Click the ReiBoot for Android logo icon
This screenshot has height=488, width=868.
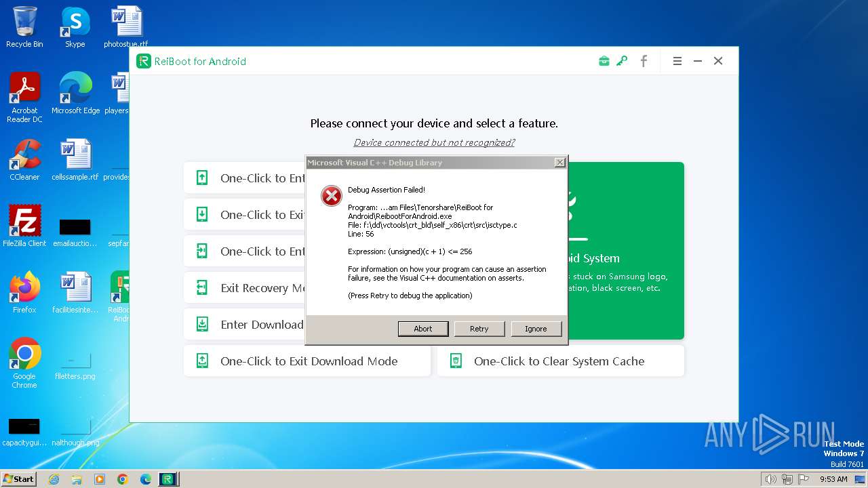[143, 61]
